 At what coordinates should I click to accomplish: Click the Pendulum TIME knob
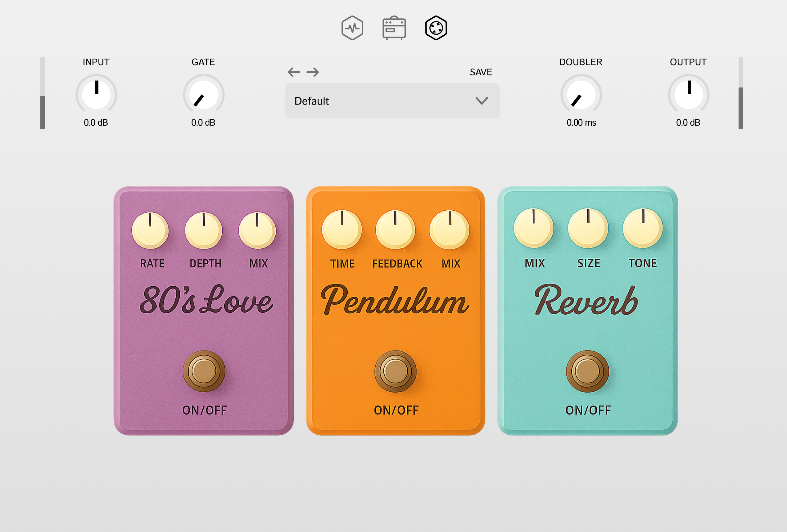click(x=342, y=230)
